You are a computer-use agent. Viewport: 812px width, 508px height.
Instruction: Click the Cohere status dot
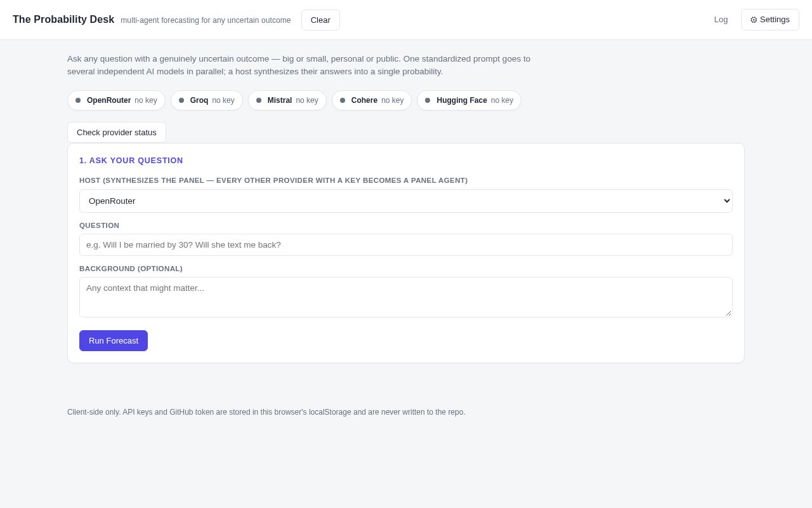(343, 100)
